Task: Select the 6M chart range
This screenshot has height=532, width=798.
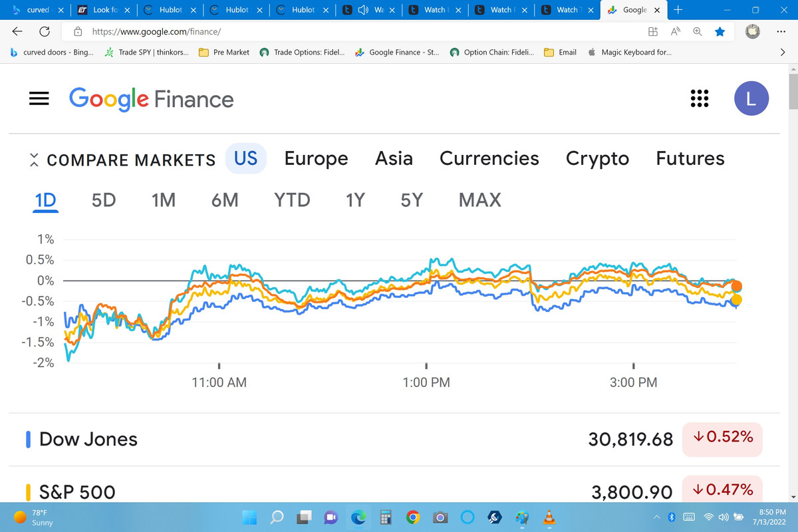Action: [x=225, y=200]
